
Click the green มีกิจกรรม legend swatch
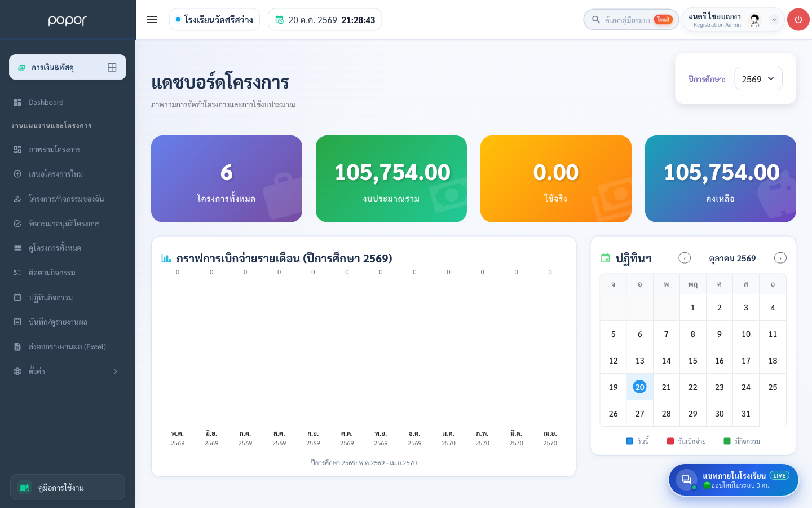727,441
